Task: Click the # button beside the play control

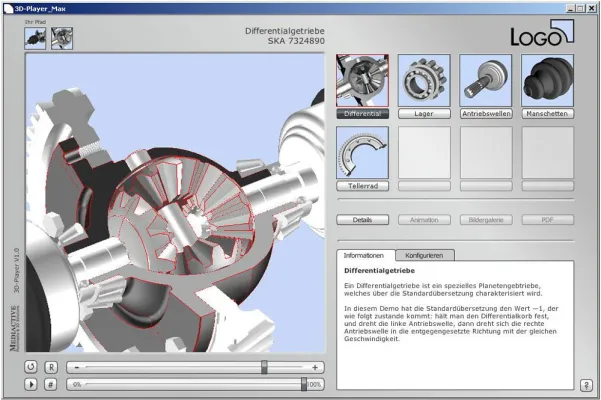Action: coord(50,384)
